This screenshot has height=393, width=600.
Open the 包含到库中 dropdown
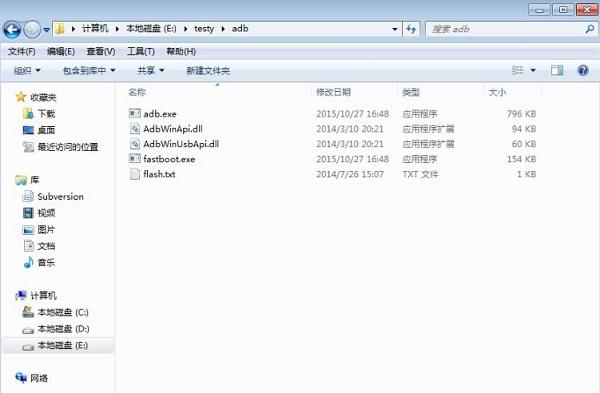(89, 70)
